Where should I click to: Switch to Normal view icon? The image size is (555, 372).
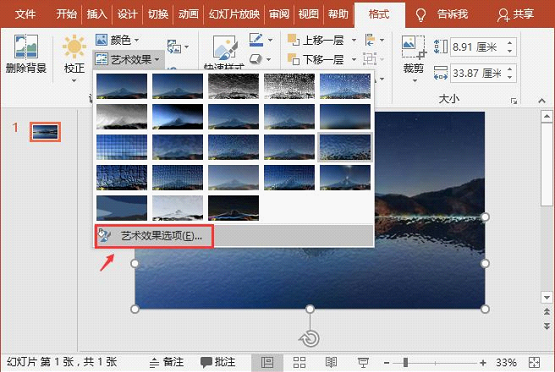267,362
